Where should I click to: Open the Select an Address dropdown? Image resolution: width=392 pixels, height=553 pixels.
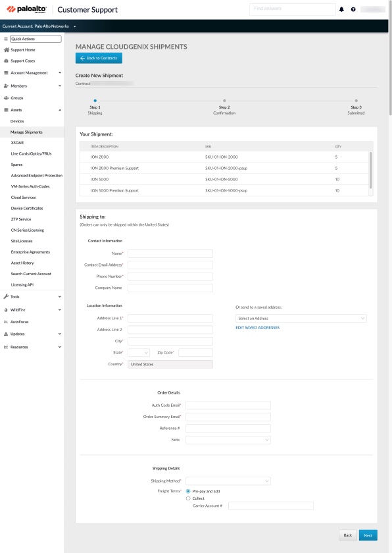point(301,318)
